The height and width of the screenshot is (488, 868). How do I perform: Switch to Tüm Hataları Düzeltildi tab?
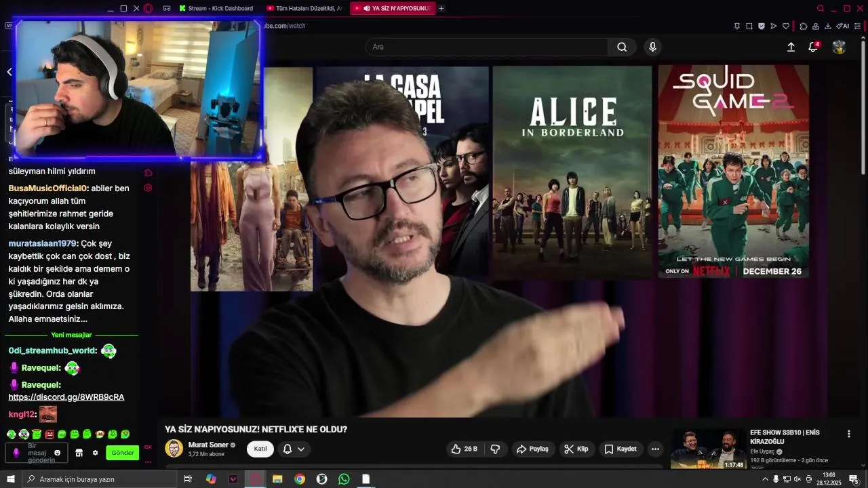point(305,8)
